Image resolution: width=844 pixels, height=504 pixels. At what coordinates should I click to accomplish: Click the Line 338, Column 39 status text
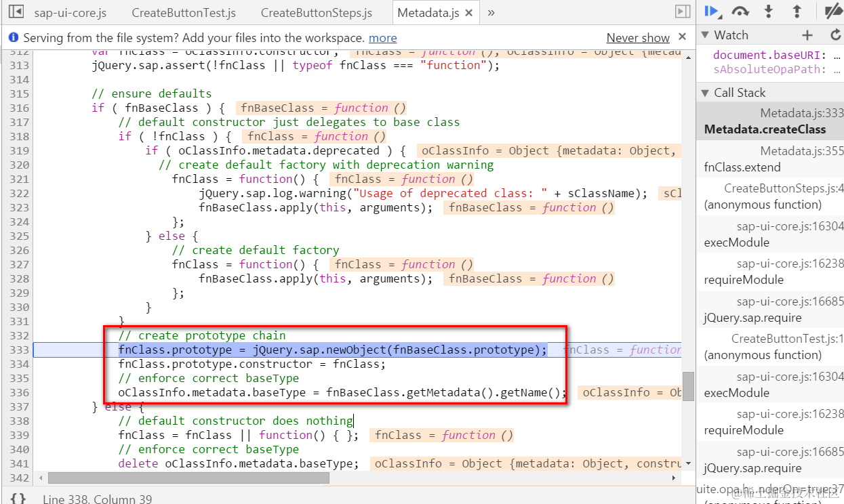(x=97, y=499)
